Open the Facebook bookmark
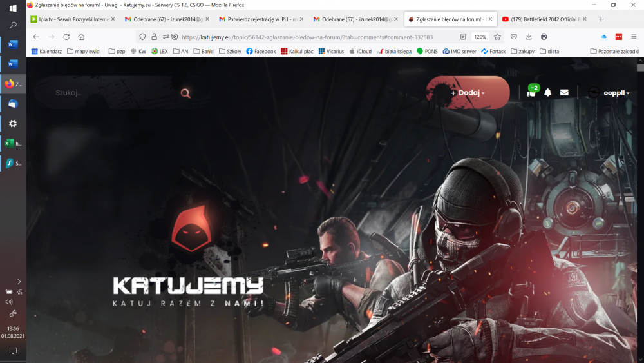 261,51
